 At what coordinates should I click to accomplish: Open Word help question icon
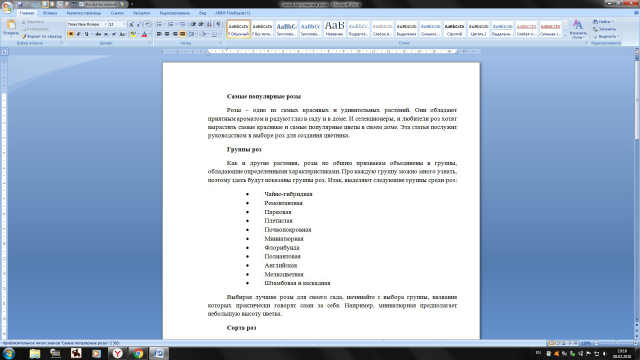click(x=636, y=13)
